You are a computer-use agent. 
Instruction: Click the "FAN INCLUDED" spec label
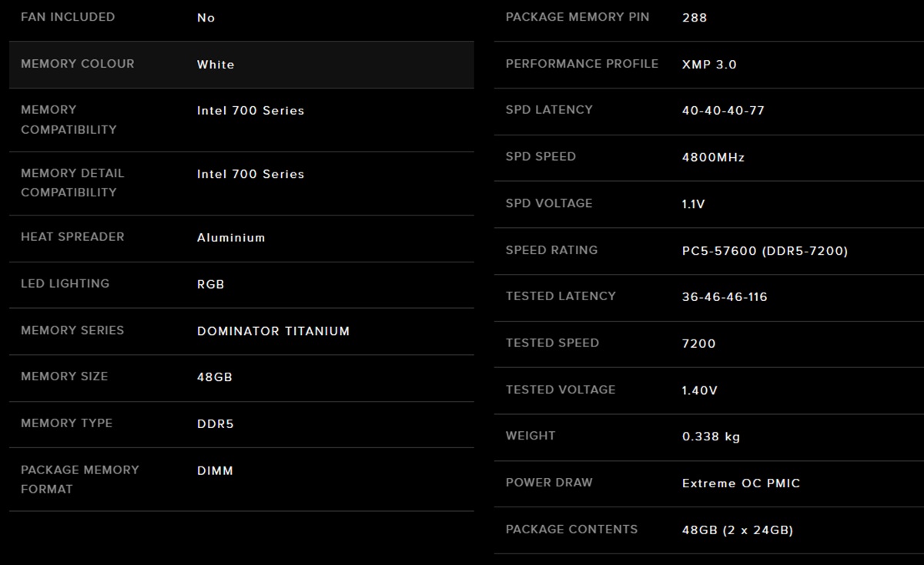click(68, 17)
